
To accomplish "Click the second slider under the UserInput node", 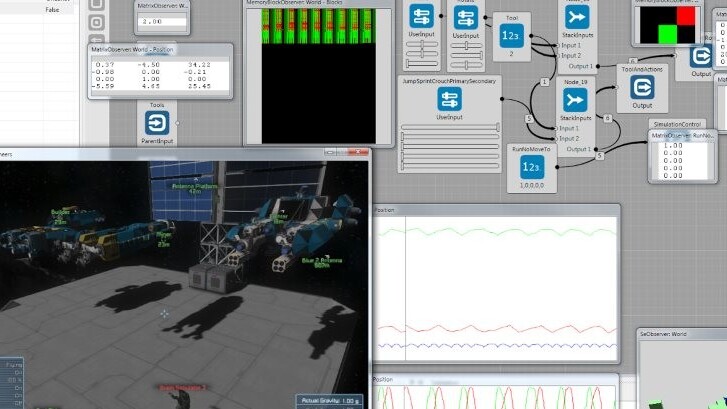I will pyautogui.click(x=450, y=137).
